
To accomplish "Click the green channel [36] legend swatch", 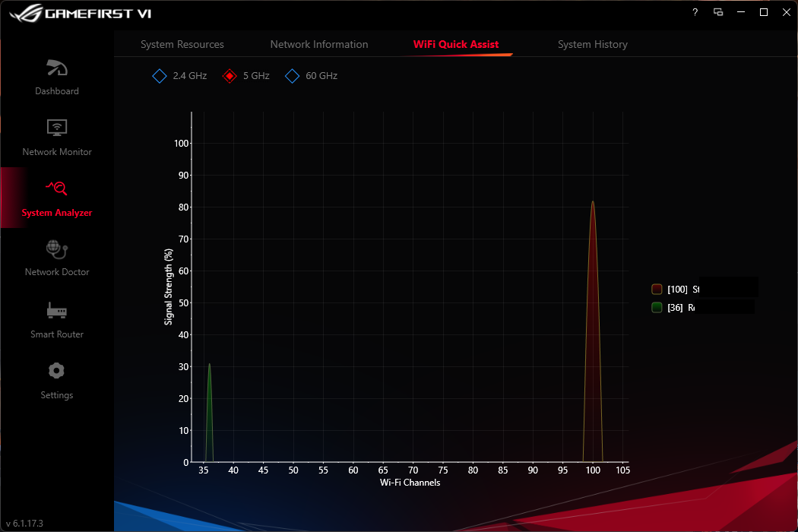I will [x=657, y=308].
